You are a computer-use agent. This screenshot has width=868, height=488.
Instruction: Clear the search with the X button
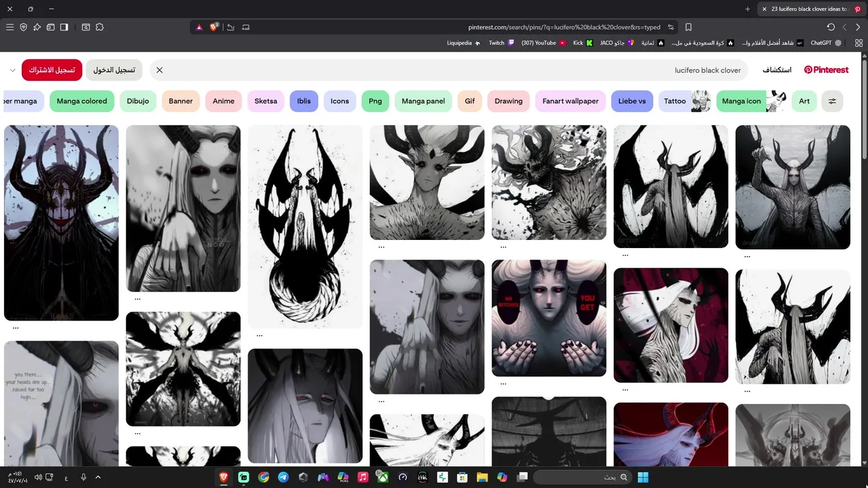pyautogui.click(x=159, y=70)
